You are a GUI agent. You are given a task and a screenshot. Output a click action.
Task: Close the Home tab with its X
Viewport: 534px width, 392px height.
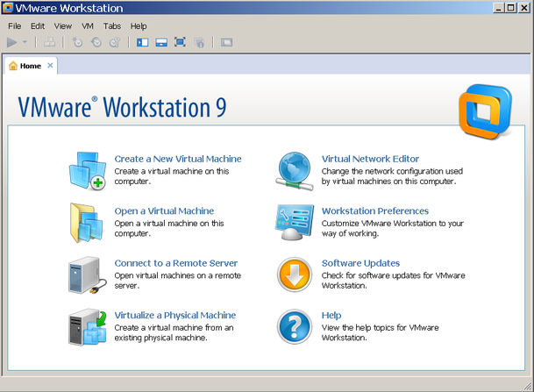(50, 66)
